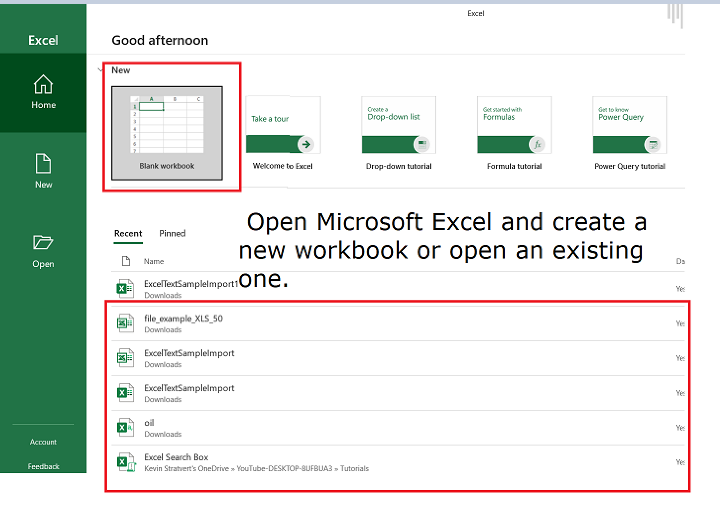Open the Feedback page
Screen dimensions: 720x512
(43, 466)
